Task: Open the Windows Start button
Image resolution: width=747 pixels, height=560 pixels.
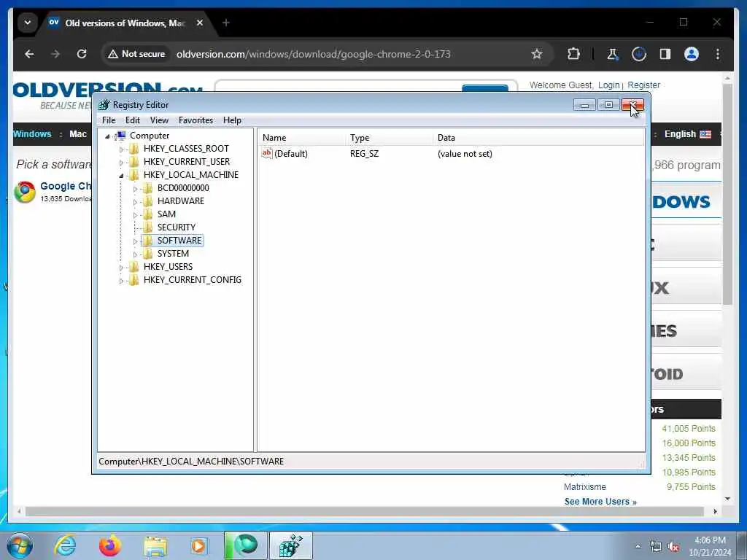Action: [x=19, y=545]
